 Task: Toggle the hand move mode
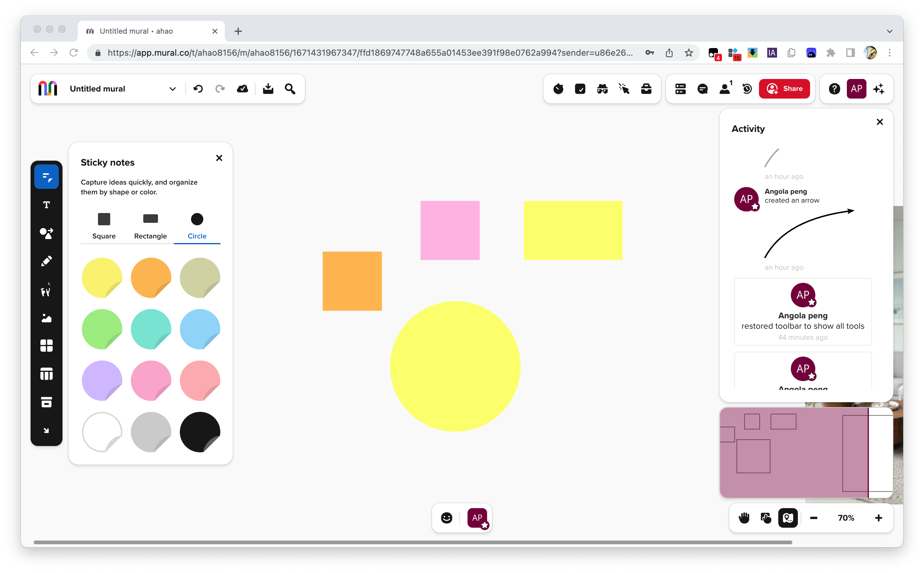coord(744,518)
